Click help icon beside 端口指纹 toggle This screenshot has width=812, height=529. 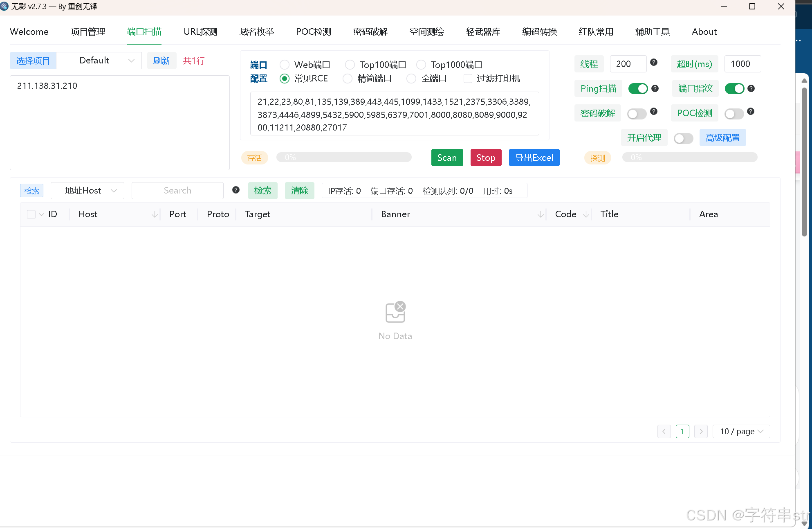point(751,88)
